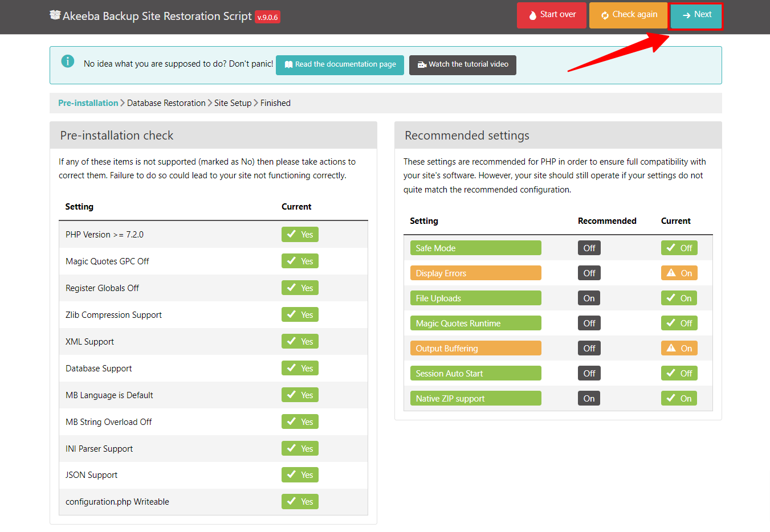
Task: Click the JSON Support text
Action: [91, 475]
